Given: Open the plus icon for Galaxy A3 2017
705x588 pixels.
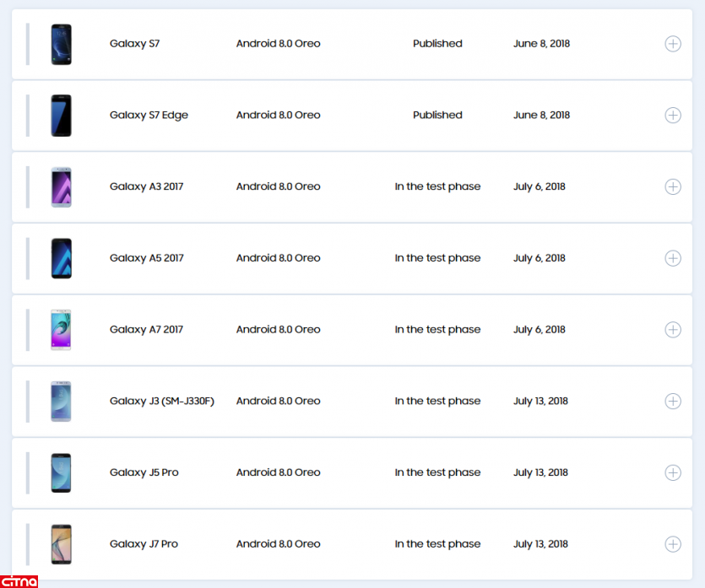Looking at the screenshot, I should (x=673, y=187).
